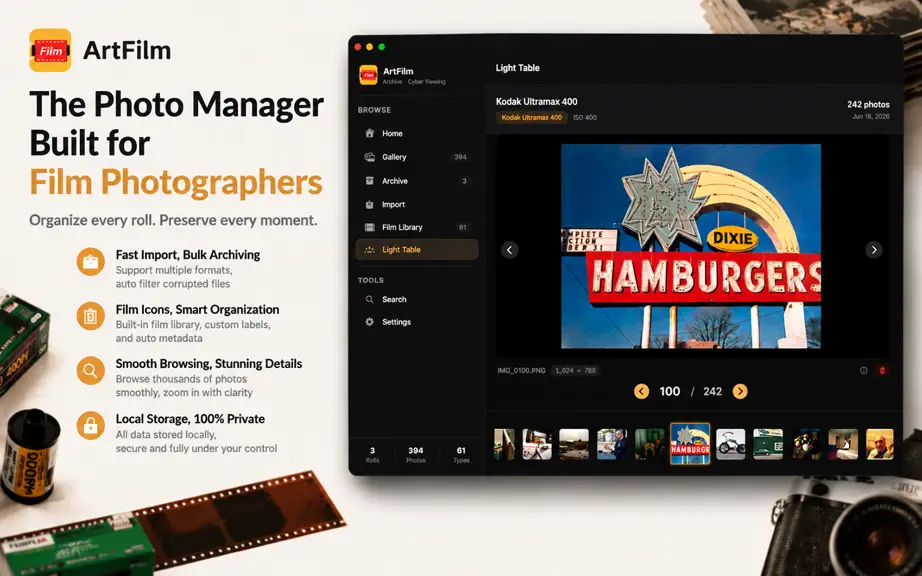Viewport: 922px width, 576px height.
Task: Click the Kodak Ultramax 400 roll title
Action: click(536, 101)
